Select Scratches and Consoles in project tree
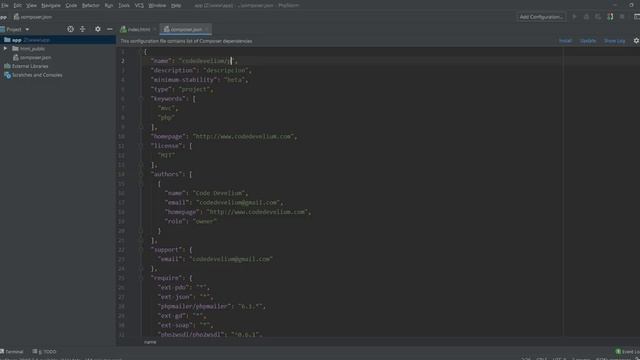The height and width of the screenshot is (360, 640). [37, 75]
